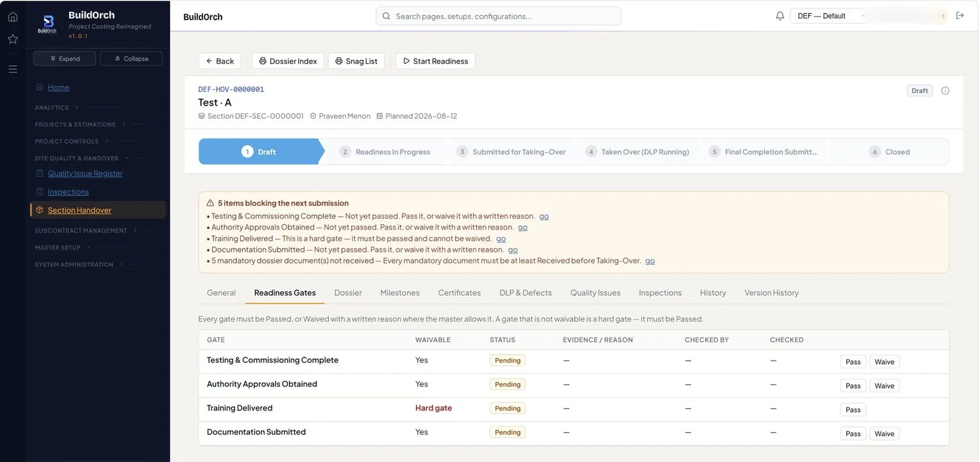Screen dimensions: 980x462
Task: Follow go link for mandatory dossier documents
Action: click(650, 261)
